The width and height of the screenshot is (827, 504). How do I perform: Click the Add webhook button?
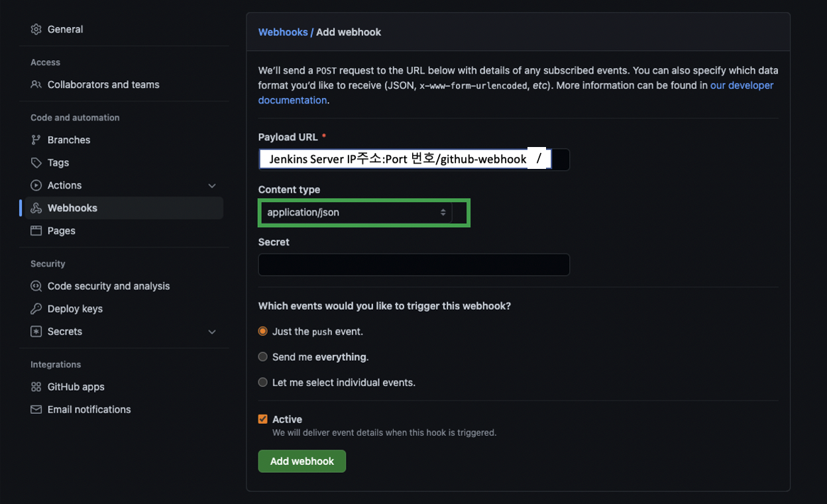point(302,461)
